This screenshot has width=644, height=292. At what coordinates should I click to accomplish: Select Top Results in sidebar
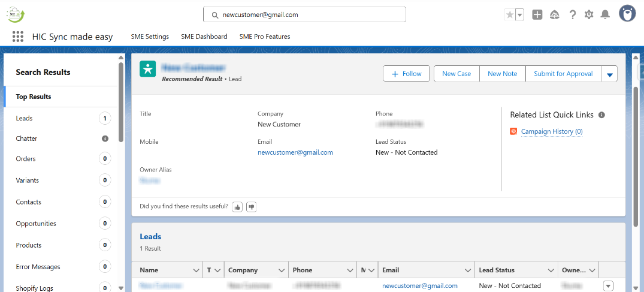(x=61, y=97)
